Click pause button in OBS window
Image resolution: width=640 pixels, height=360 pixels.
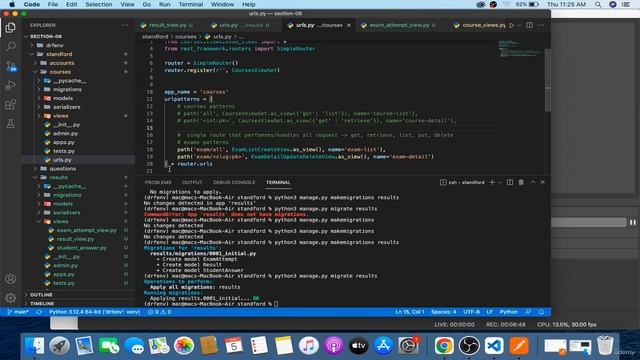tap(633, 222)
